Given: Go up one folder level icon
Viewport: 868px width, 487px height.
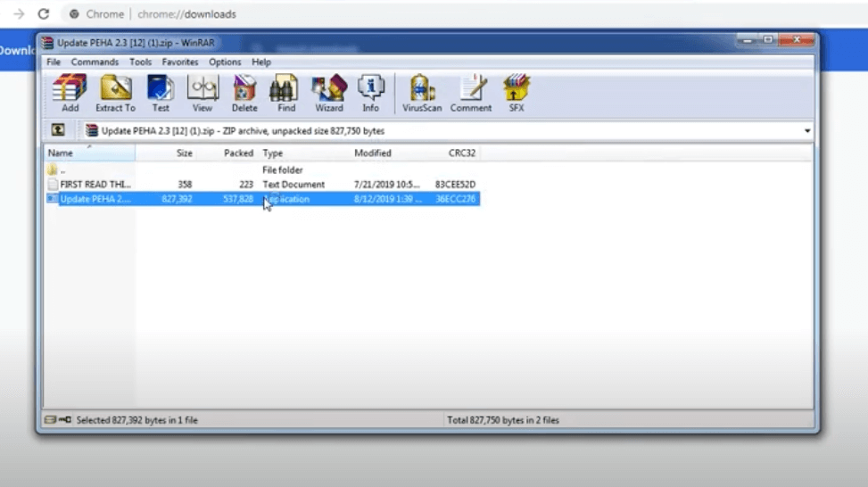Looking at the screenshot, I should pyautogui.click(x=58, y=130).
